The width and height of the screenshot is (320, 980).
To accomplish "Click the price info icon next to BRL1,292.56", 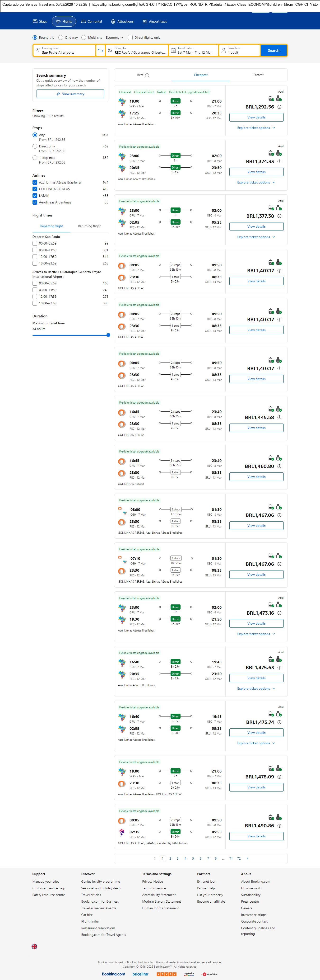I will click(x=279, y=107).
